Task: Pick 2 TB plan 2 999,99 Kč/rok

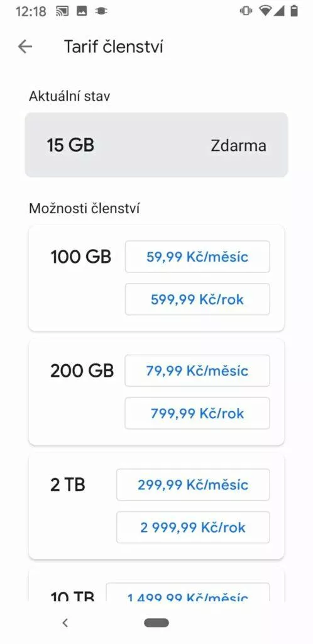Action: pos(193,527)
